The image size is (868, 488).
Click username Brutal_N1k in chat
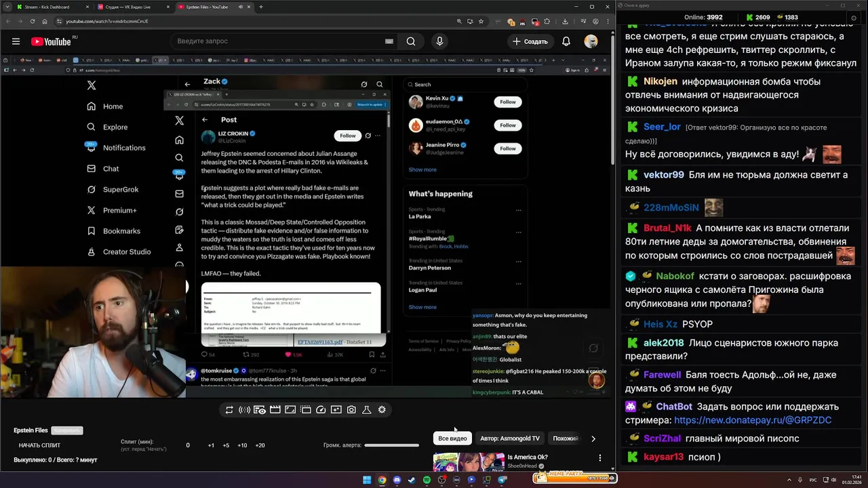667,228
